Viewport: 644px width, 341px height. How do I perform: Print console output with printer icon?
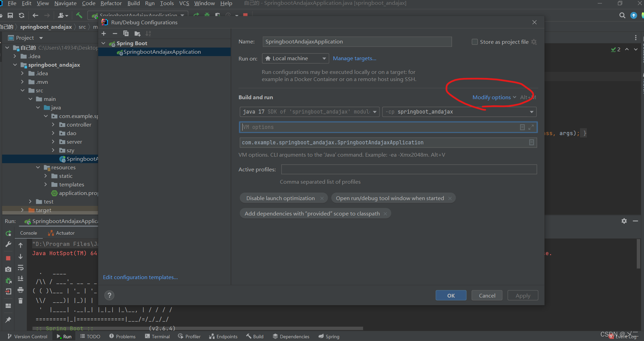21,290
